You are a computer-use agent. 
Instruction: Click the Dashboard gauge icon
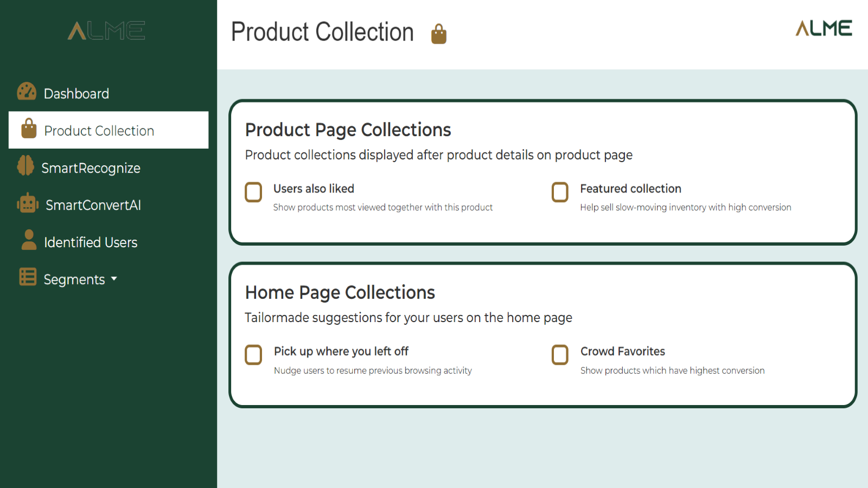(27, 92)
